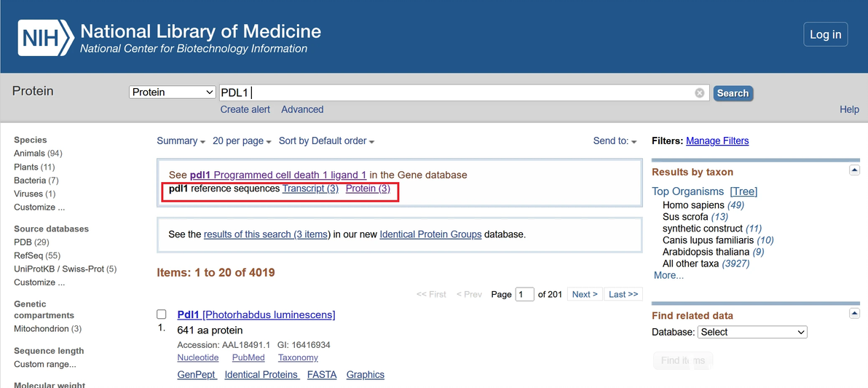Viewport: 868px width, 388px height.
Task: Open the Advanced search link
Action: coord(302,109)
